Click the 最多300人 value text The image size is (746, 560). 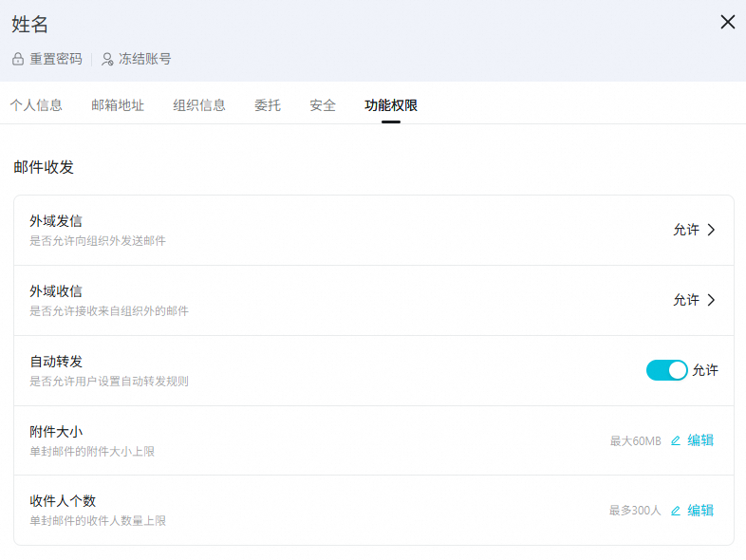(x=635, y=511)
